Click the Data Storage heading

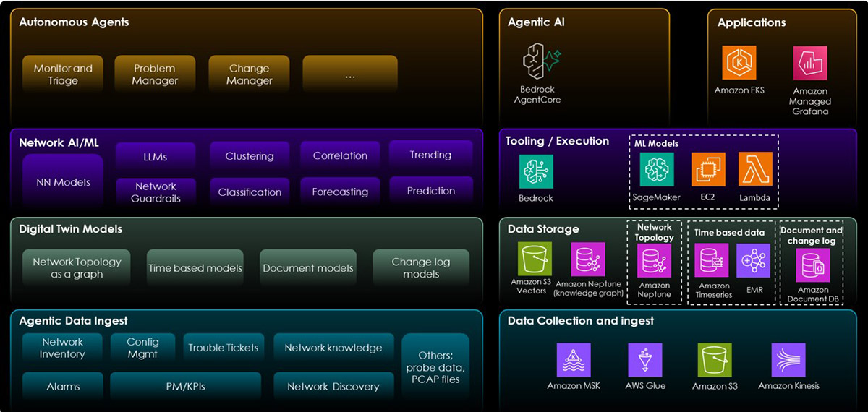point(543,228)
